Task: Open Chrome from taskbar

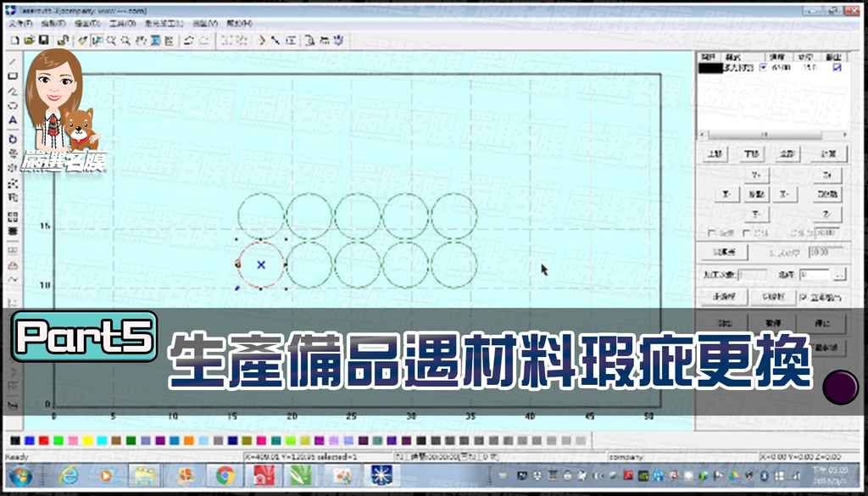Action: 225,476
